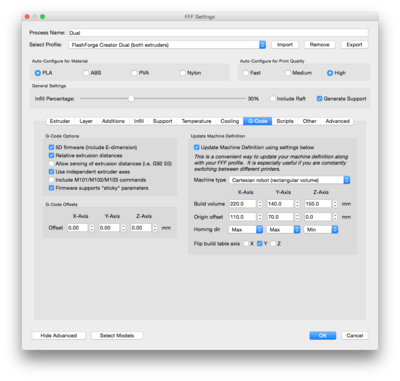
Task: Switch to the Layer tab
Action: pyautogui.click(x=86, y=121)
